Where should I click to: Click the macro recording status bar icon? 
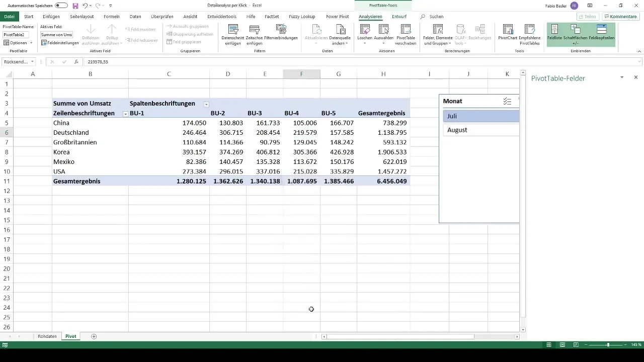click(5, 345)
